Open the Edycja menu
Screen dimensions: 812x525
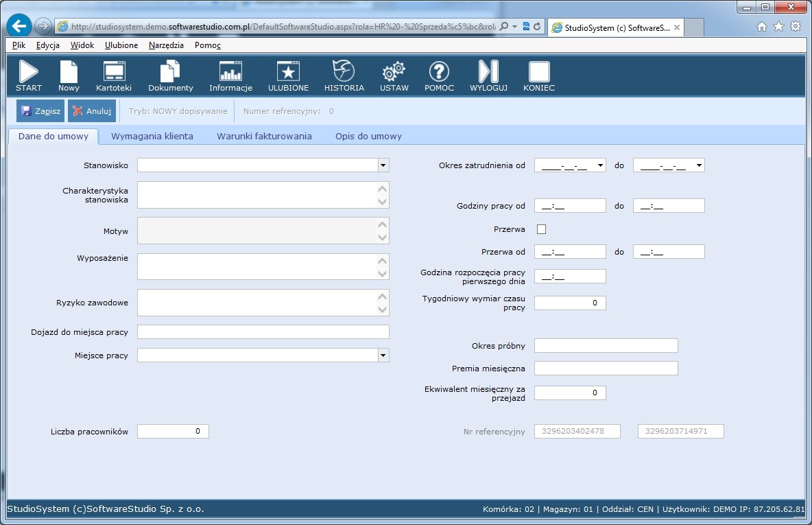click(47, 45)
